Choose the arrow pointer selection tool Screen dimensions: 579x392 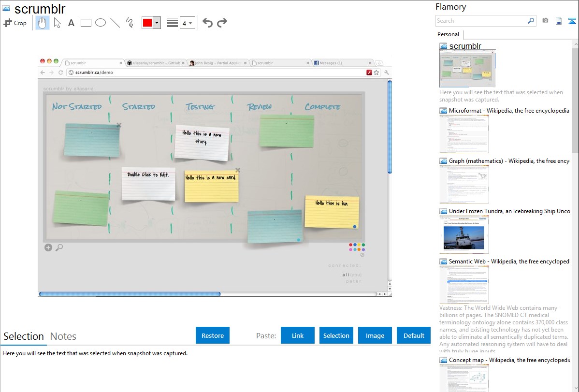point(57,23)
